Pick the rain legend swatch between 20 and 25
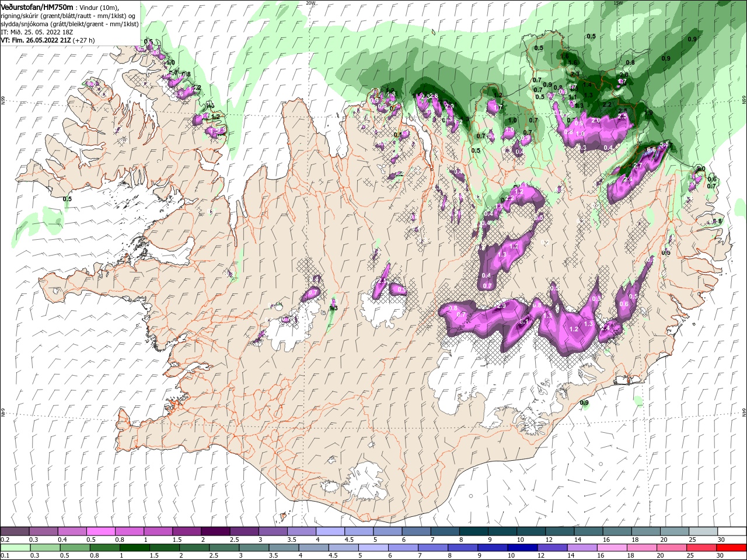 point(672,548)
